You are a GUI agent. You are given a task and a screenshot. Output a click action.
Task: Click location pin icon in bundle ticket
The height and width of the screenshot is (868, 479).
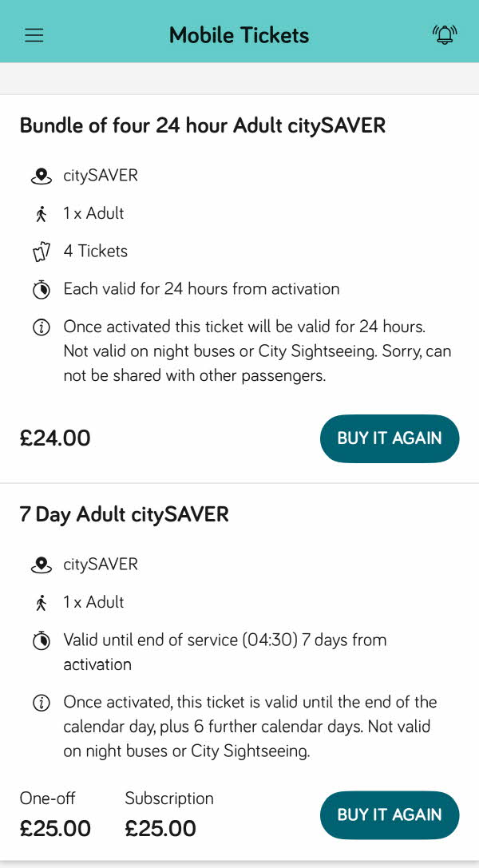41,176
